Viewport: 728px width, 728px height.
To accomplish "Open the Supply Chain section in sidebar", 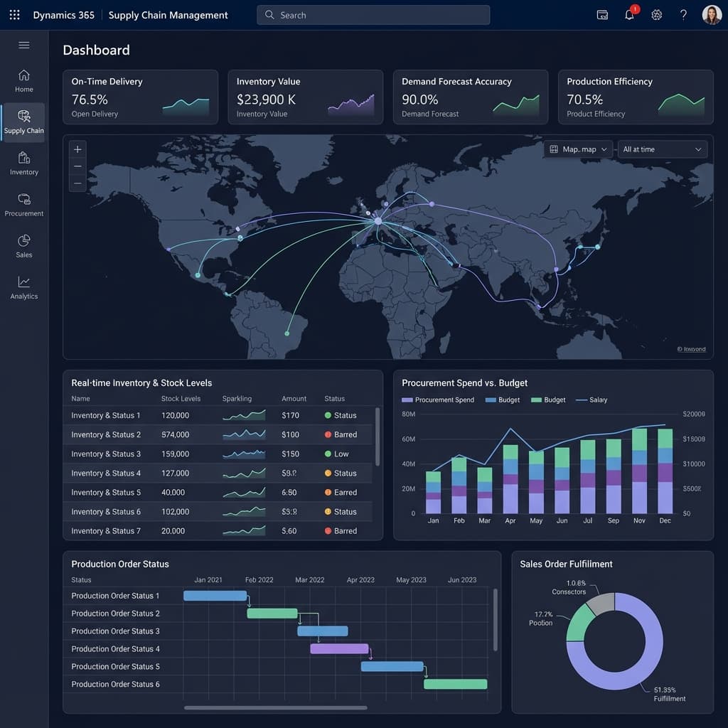I will 23,122.
